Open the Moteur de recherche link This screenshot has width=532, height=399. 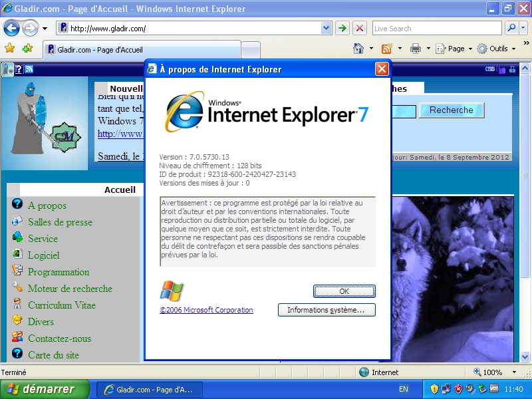tap(70, 289)
